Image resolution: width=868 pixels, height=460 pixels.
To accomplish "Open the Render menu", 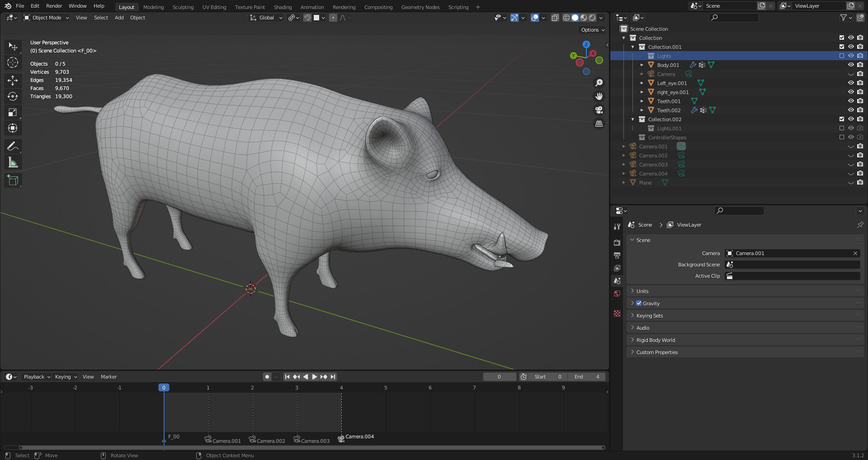I will pyautogui.click(x=54, y=6).
